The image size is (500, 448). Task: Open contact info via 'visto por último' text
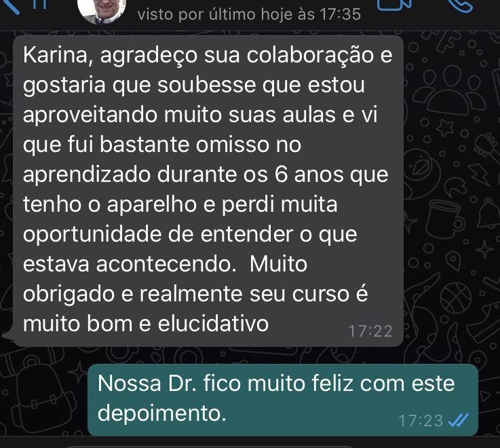tap(249, 15)
